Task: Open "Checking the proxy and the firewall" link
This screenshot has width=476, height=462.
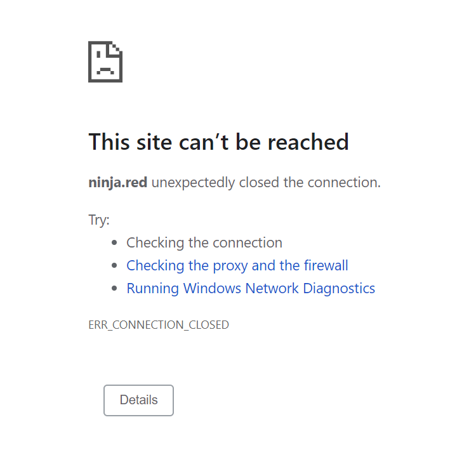Action: pyautogui.click(x=237, y=265)
